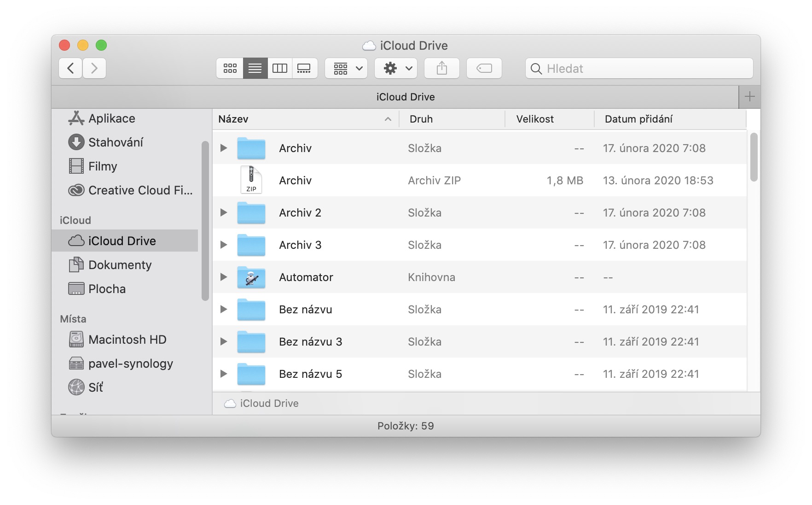Image resolution: width=812 pixels, height=505 pixels.
Task: Click the Edit Tags toolbar button
Action: (484, 68)
